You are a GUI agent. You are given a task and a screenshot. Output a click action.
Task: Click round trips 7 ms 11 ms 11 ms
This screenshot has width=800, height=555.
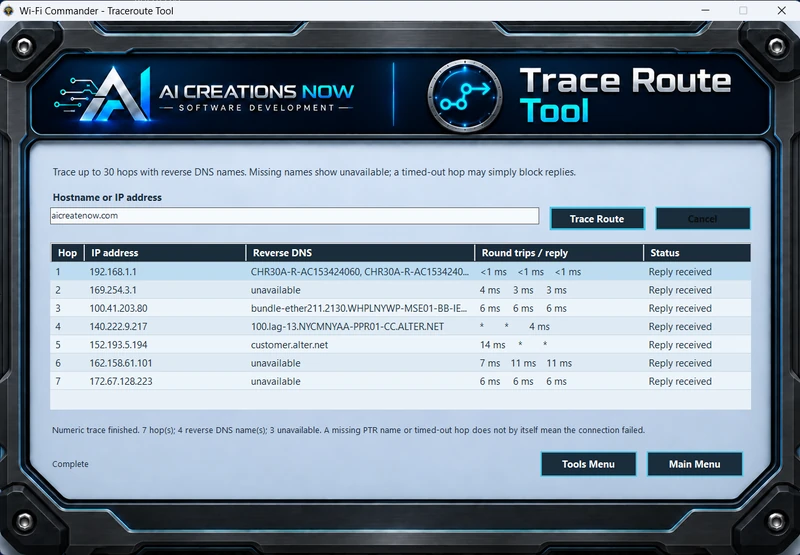coord(526,363)
